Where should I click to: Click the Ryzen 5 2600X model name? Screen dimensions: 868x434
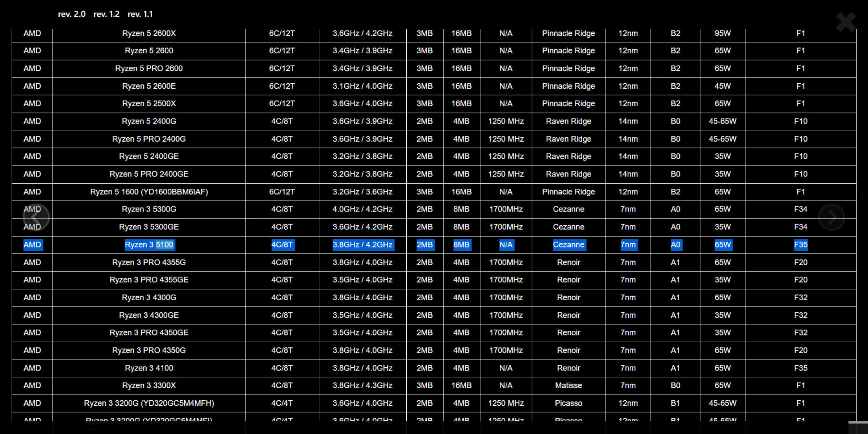click(149, 33)
